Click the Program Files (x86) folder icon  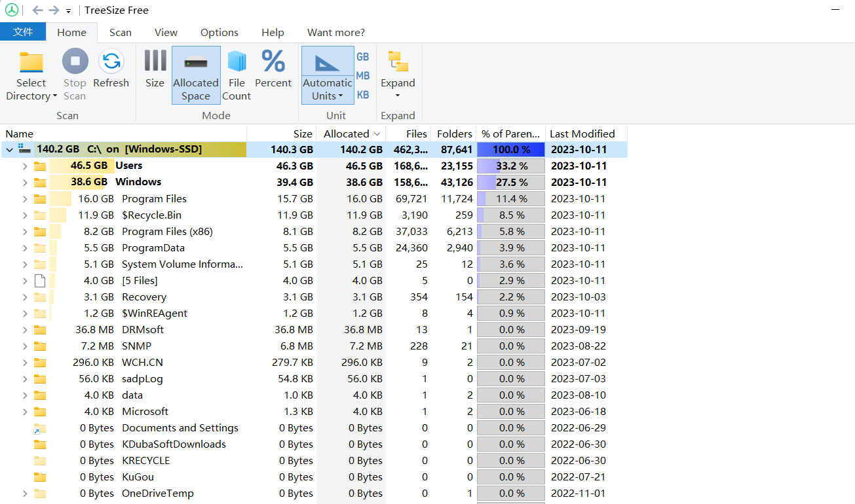click(x=40, y=232)
